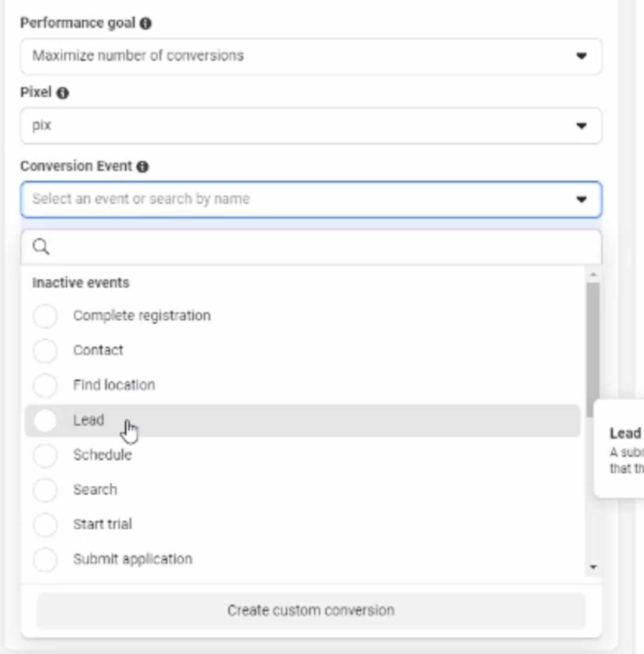Screen dimensions: 644x654
Task: Choose Start trial from events list
Action: tap(103, 525)
